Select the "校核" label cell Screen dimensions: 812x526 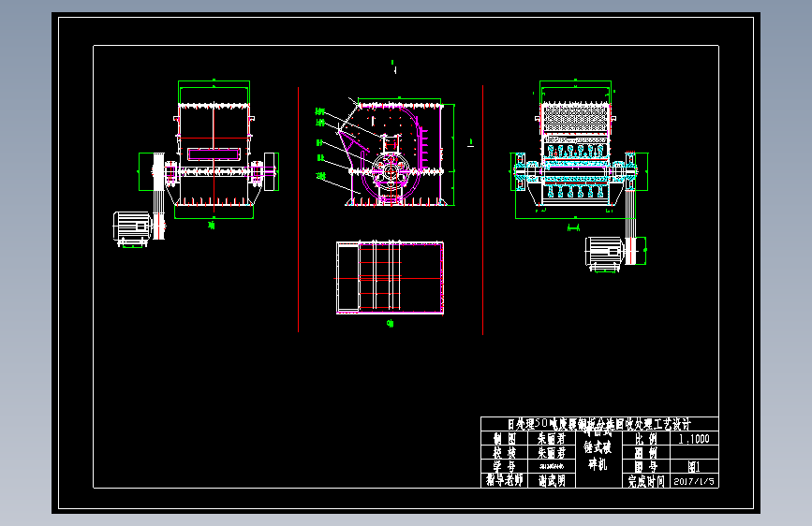(505, 452)
